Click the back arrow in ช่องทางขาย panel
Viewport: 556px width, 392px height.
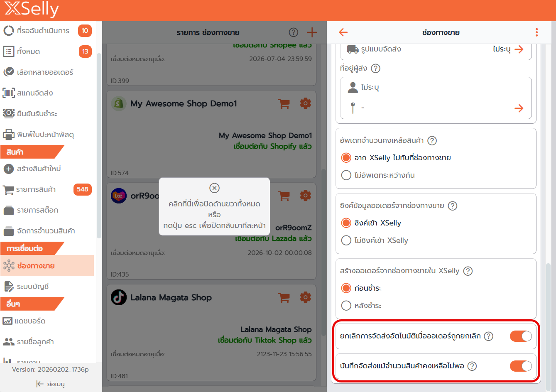[343, 32]
